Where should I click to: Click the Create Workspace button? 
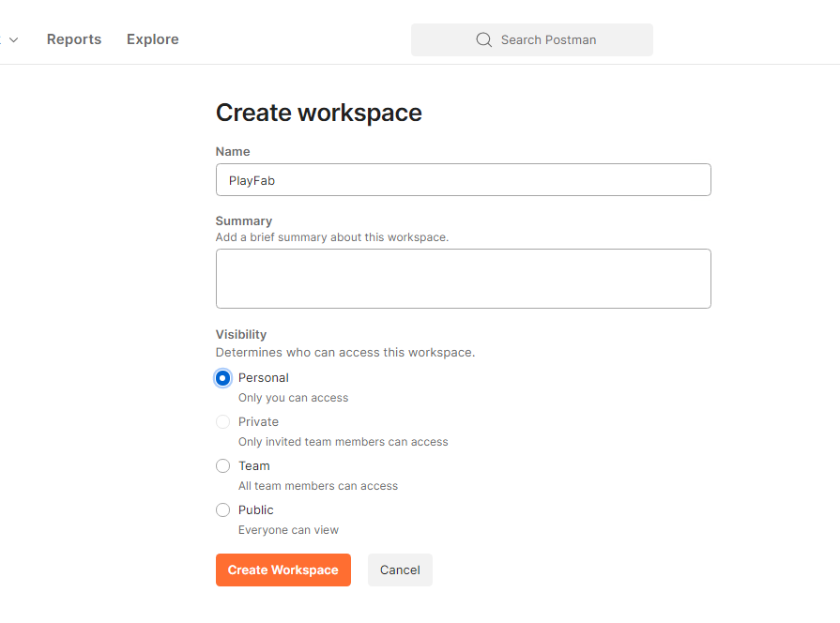pyautogui.click(x=283, y=570)
